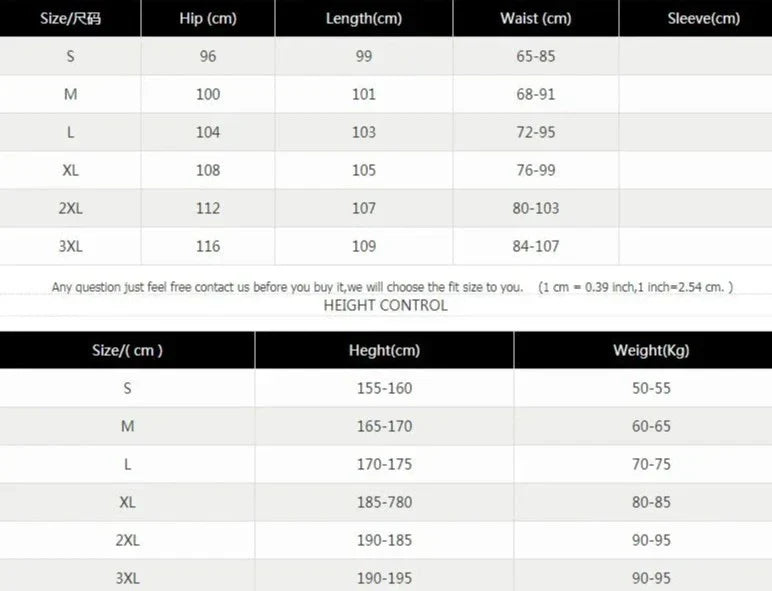Select the Length(cm) column header
The height and width of the screenshot is (591, 772).
coord(364,18)
